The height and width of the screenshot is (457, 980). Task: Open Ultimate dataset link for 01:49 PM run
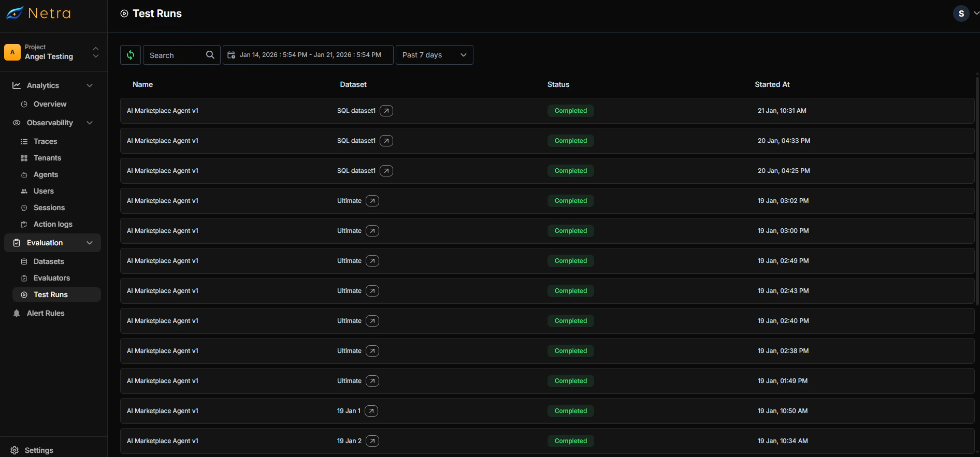click(372, 381)
